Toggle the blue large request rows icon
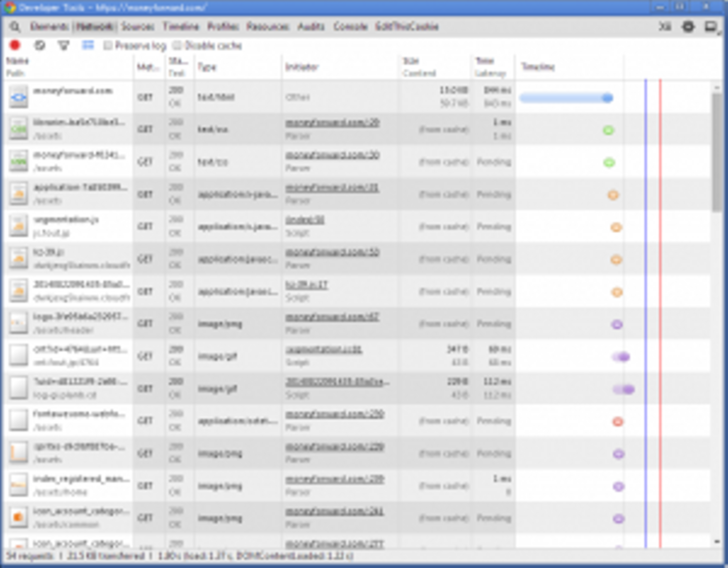728x568 pixels. 88,46
